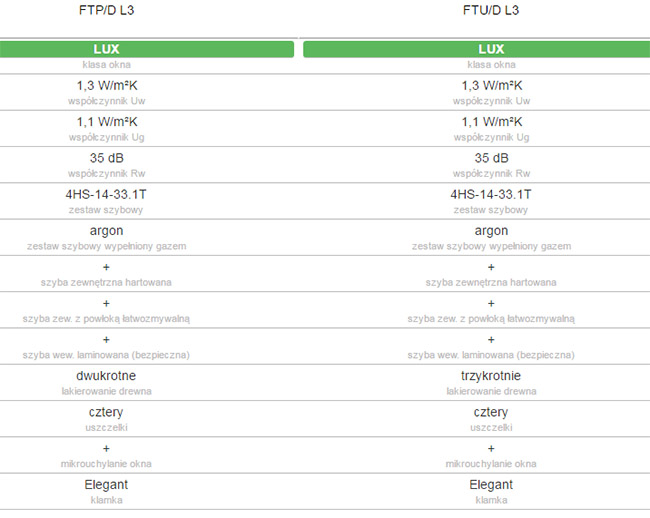Click the plus above 'szyba zewnętrzna hartowana' in FTU/D column
The height and width of the screenshot is (518, 650).
pos(491,268)
